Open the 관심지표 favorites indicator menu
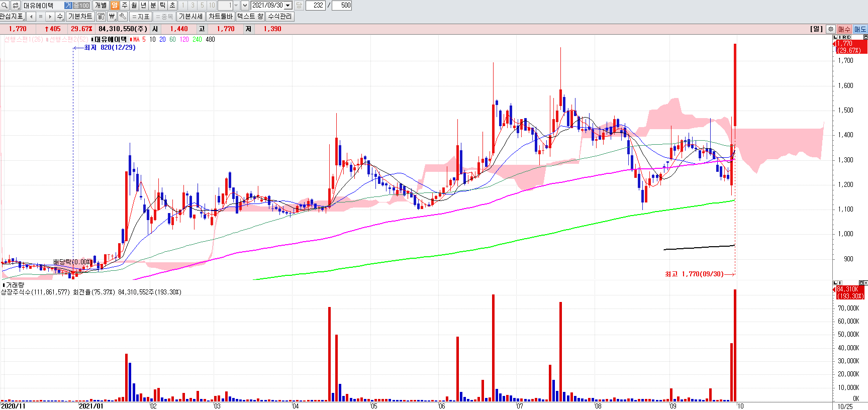 [12, 16]
